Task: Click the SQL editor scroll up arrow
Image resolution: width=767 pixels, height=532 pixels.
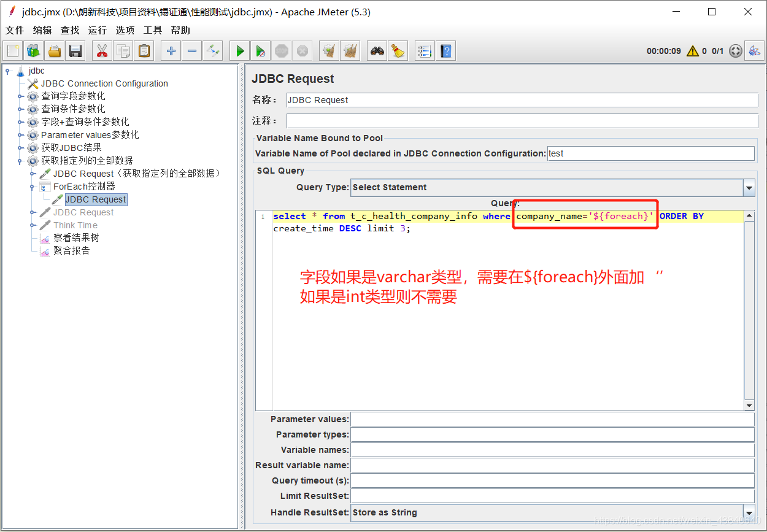Action: coord(749,215)
